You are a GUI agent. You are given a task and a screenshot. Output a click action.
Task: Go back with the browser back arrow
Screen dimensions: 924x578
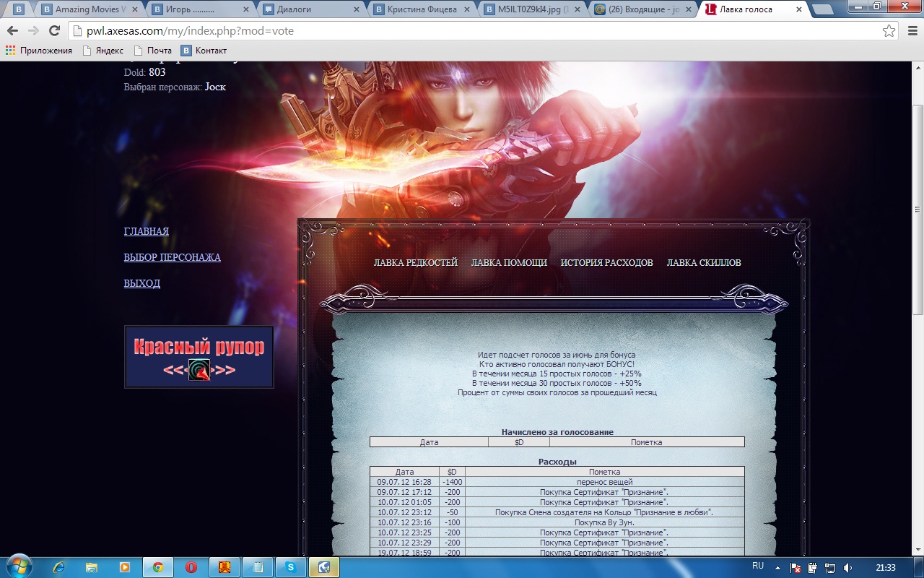point(12,31)
